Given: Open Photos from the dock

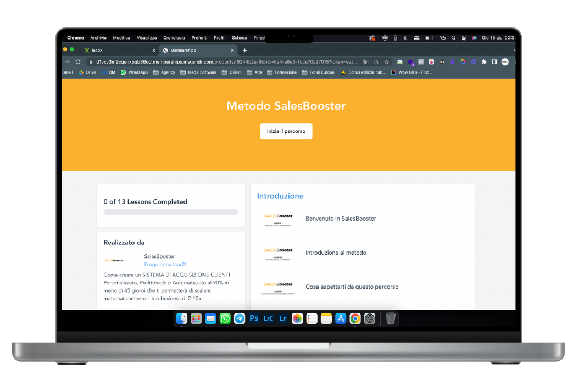Looking at the screenshot, I should pyautogui.click(x=297, y=318).
